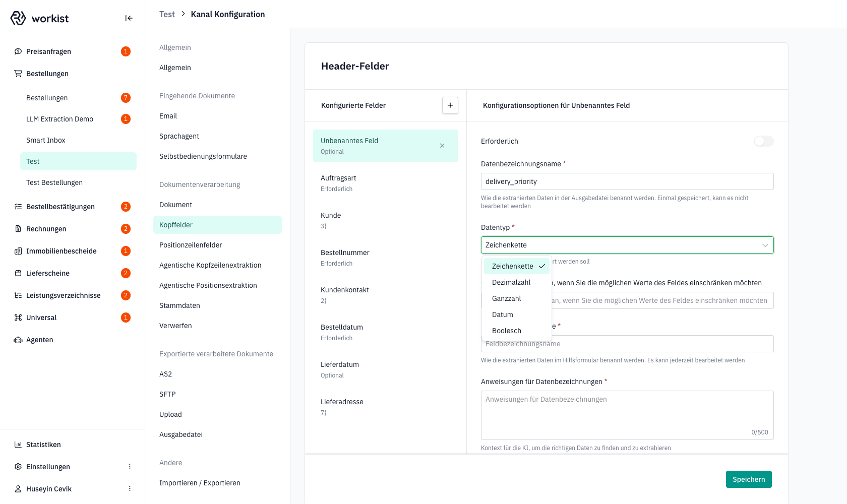Toggle the Erforderlich switch
Screen dimensions: 847x504
[763, 141]
